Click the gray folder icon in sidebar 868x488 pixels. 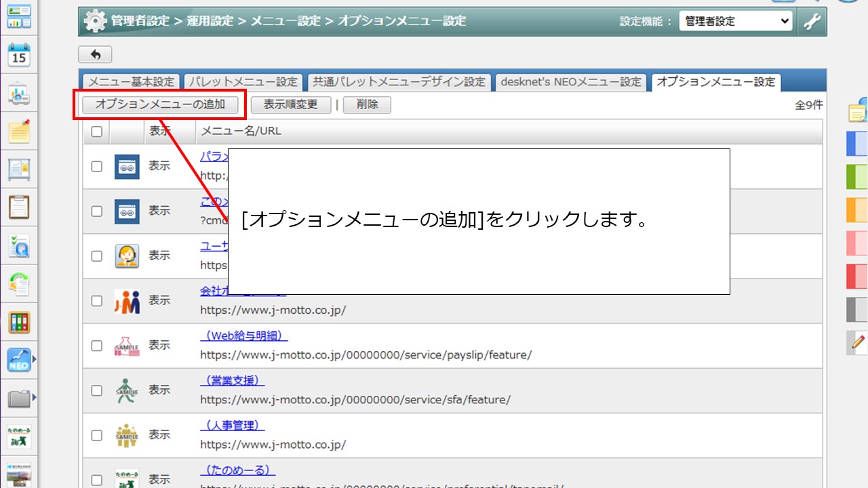tap(19, 398)
